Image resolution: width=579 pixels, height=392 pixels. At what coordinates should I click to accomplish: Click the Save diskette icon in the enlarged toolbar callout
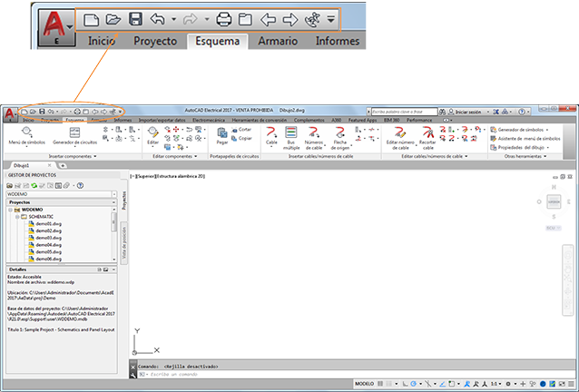pyautogui.click(x=135, y=19)
